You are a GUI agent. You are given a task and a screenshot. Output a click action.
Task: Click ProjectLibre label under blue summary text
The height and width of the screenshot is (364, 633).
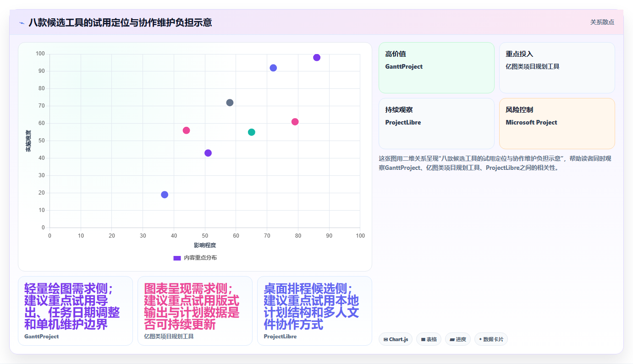[280, 337]
